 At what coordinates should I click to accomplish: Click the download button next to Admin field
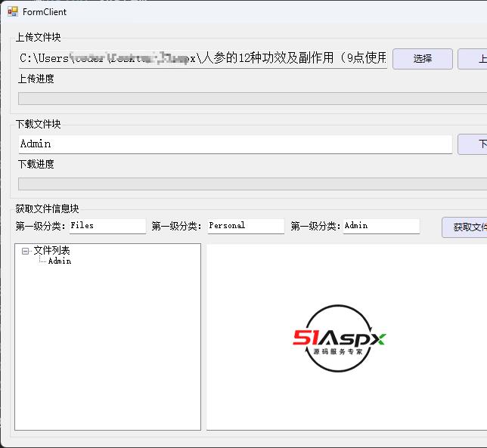pyautogui.click(x=473, y=144)
